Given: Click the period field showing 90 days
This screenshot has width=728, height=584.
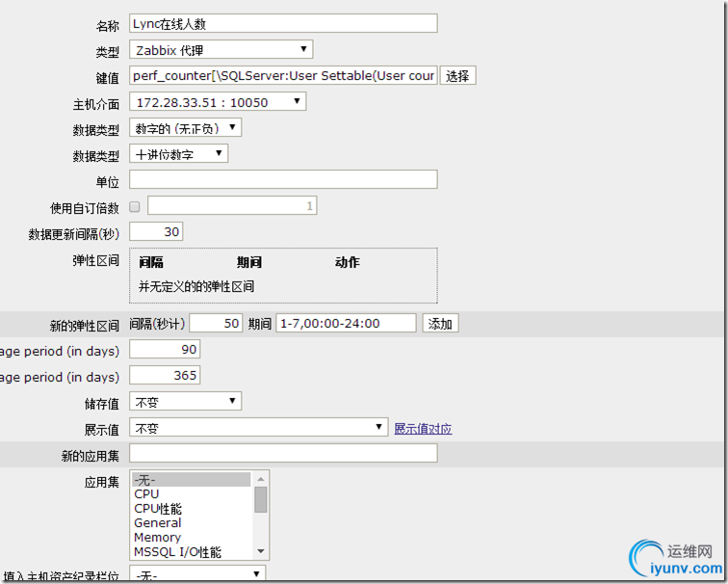Looking at the screenshot, I should pos(165,350).
